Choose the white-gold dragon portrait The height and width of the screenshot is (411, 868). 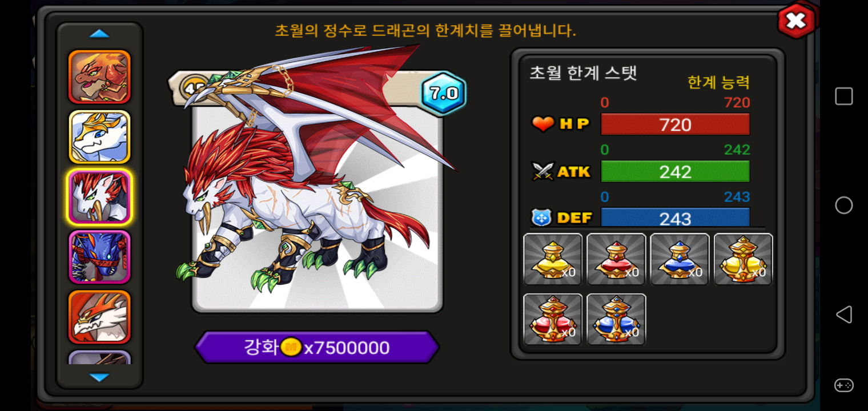(x=99, y=137)
